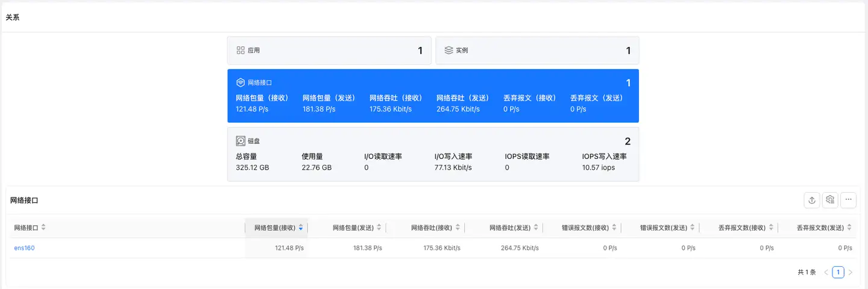Open the ens160 interface link
Screen dimensions: 868x289
pyautogui.click(x=25, y=248)
